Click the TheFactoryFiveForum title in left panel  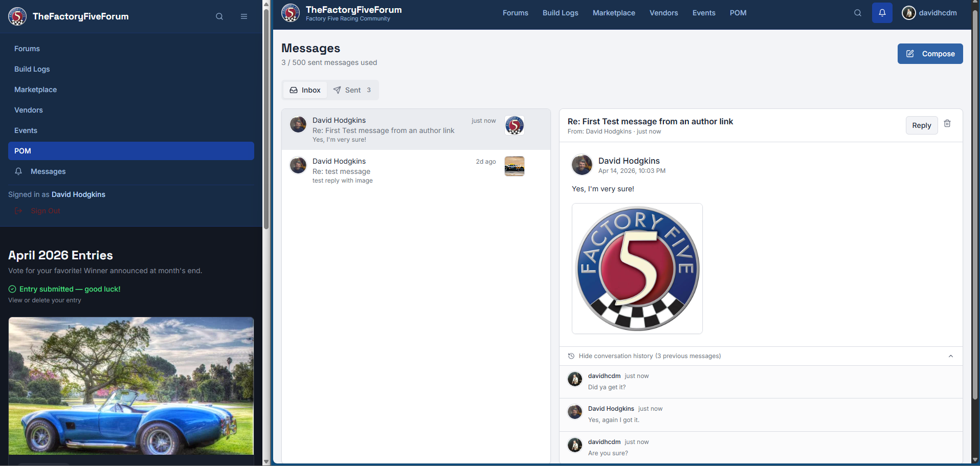(x=81, y=16)
